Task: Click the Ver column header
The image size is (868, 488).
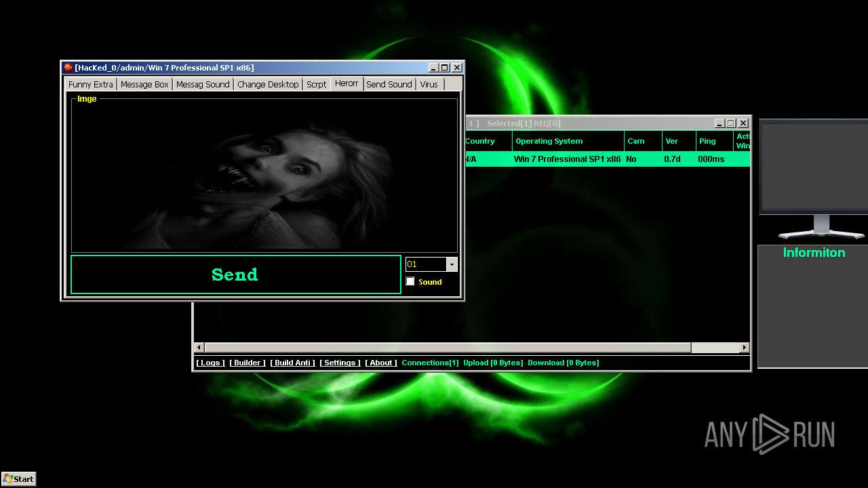Action: (x=679, y=141)
